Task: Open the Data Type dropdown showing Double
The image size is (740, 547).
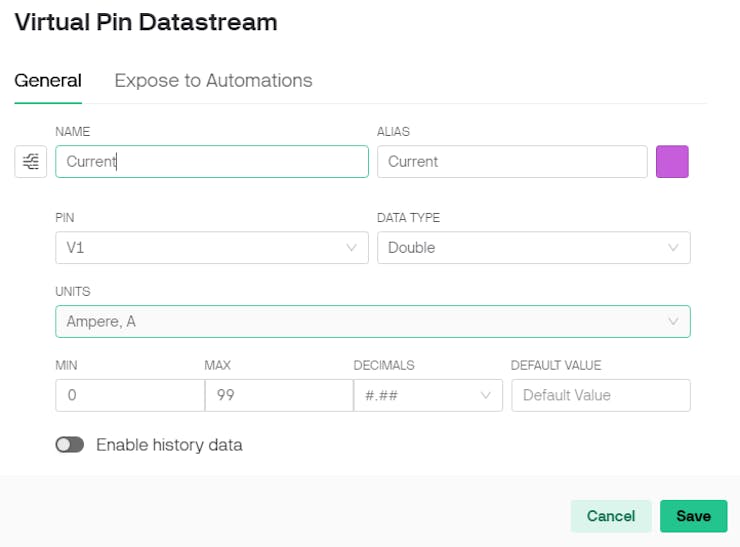Action: pyautogui.click(x=520, y=247)
